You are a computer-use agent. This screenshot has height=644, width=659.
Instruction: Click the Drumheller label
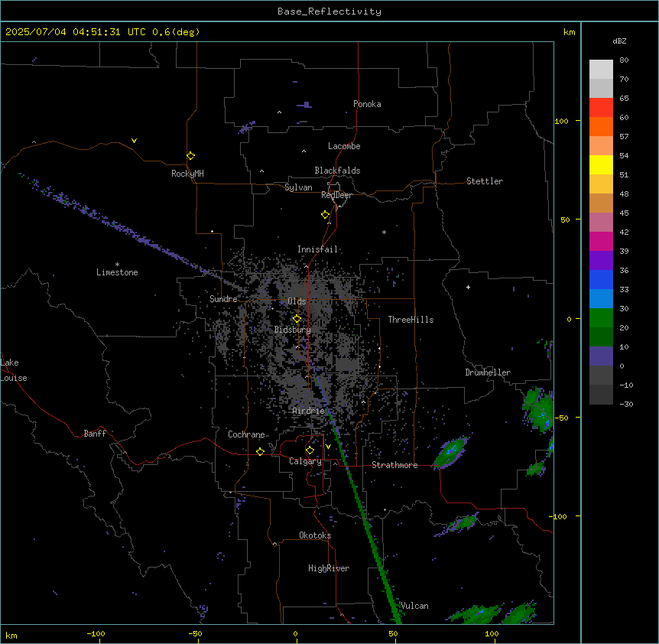[x=488, y=372]
